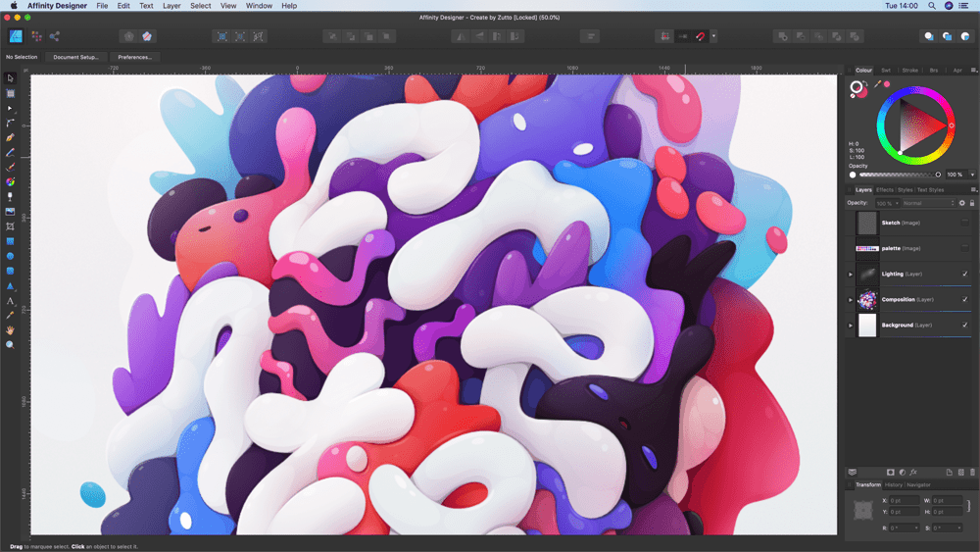Select the Corner tool

[x=10, y=124]
